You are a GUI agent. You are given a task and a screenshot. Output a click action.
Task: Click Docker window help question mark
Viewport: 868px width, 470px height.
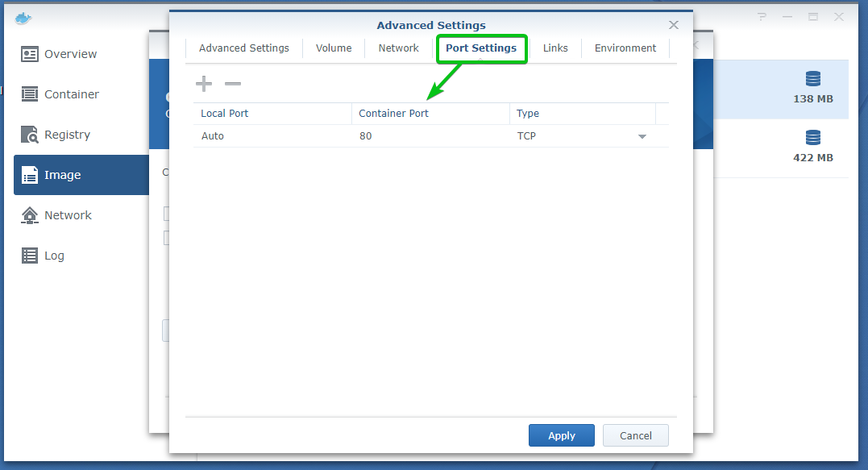pyautogui.click(x=762, y=17)
